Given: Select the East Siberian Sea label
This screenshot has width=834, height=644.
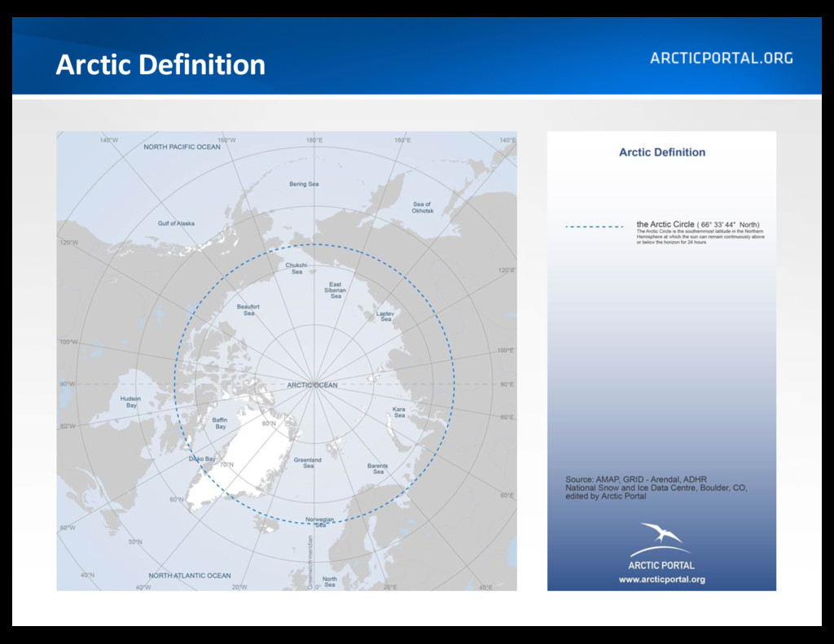Looking at the screenshot, I should coord(335,291).
